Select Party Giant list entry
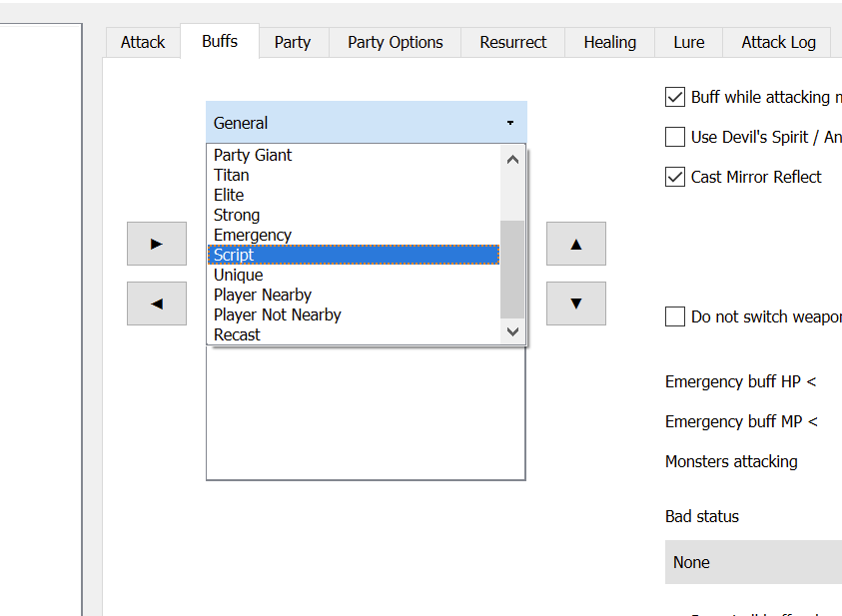This screenshot has width=842, height=616. coord(253,155)
